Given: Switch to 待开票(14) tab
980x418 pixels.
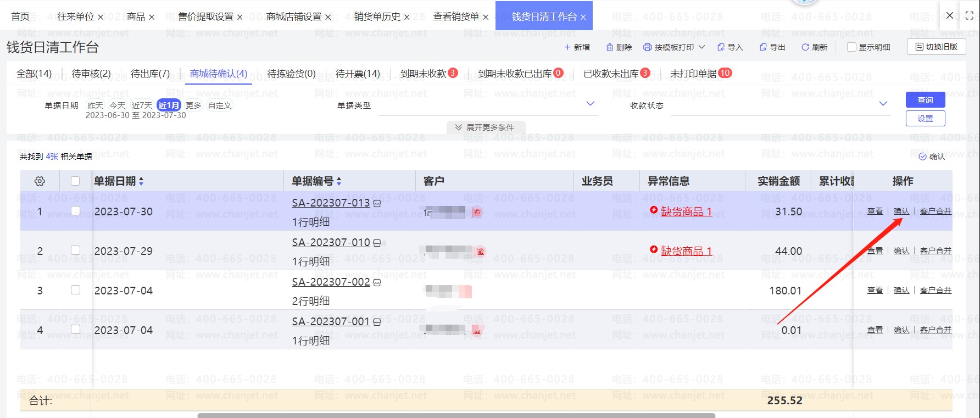Looking at the screenshot, I should [x=358, y=74].
